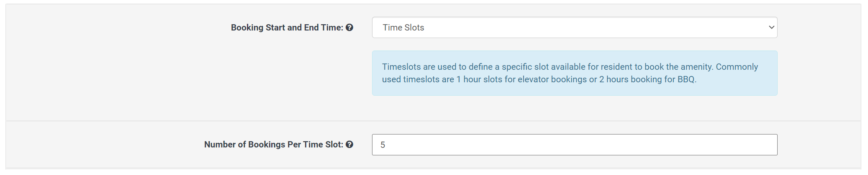Click the 'Booking Start and End Time:' label

pos(287,28)
